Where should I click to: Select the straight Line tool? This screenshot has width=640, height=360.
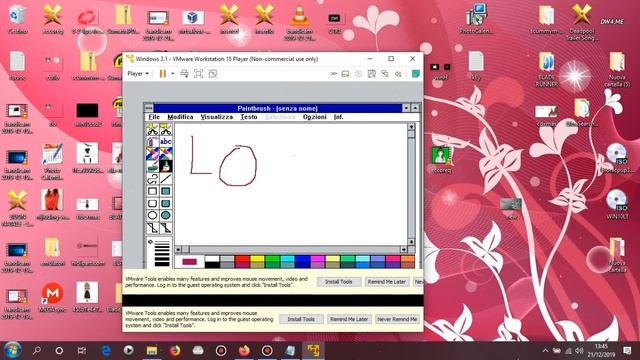(165, 178)
